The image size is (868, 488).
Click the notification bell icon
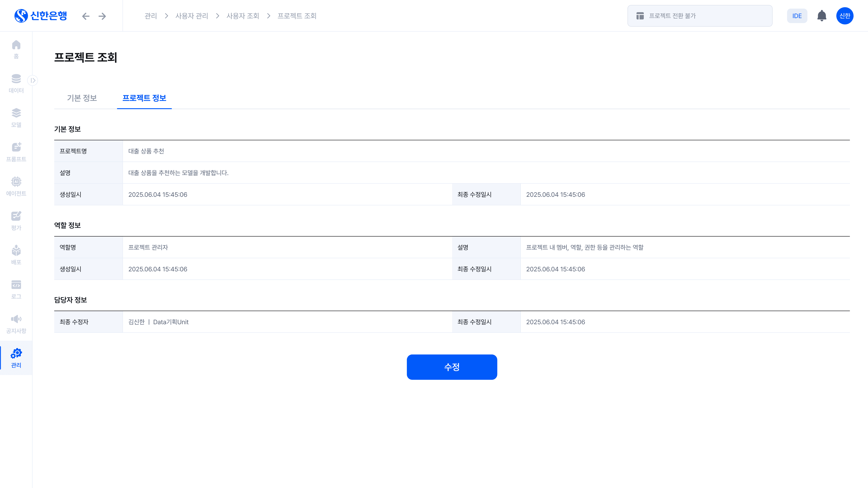click(821, 16)
